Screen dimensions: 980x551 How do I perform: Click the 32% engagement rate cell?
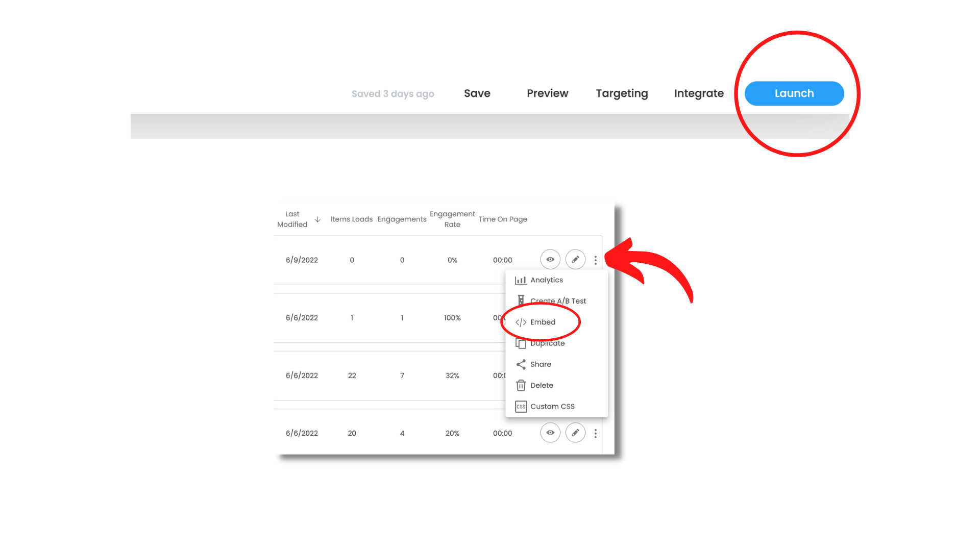[x=452, y=375]
